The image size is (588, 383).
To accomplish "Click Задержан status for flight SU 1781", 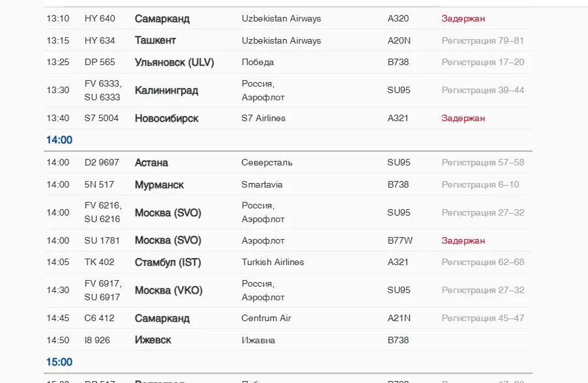I will point(463,241).
